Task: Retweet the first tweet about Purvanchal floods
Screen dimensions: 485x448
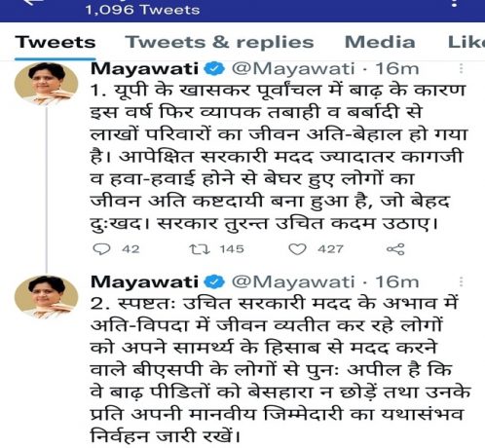Action: click(x=200, y=249)
